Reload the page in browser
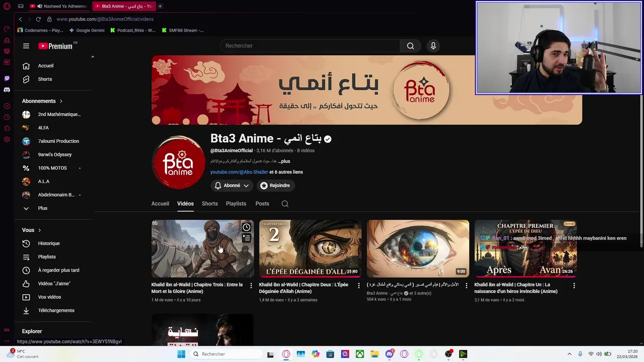The width and height of the screenshot is (644, 362). (38, 19)
